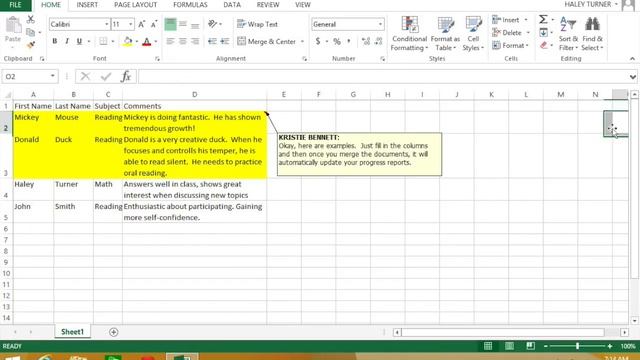This screenshot has width=640, height=360.
Task: Click inside the formula bar
Action: point(383,76)
